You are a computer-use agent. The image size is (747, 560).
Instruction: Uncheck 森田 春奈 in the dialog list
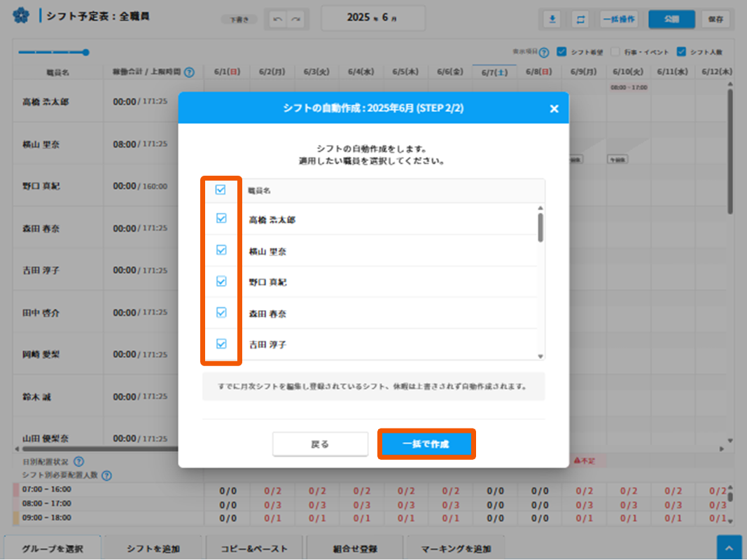tap(221, 313)
